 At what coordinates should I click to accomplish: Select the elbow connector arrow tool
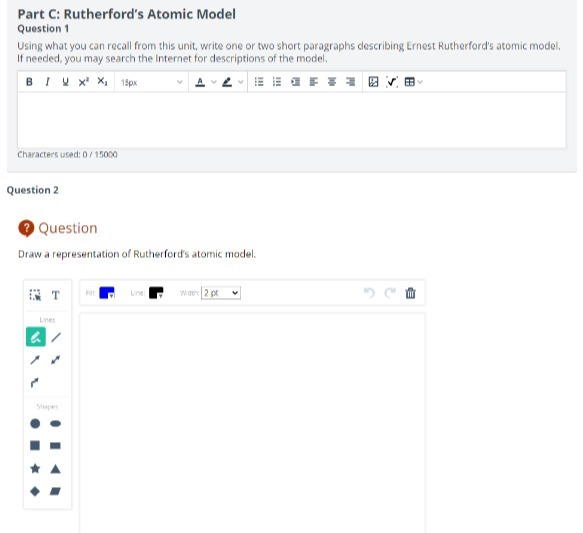pyautogui.click(x=35, y=382)
